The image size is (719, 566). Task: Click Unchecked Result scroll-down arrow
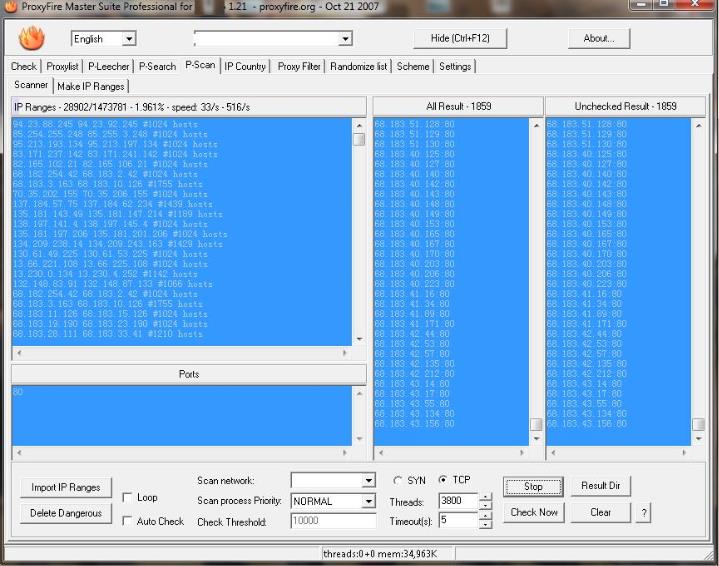(698, 439)
